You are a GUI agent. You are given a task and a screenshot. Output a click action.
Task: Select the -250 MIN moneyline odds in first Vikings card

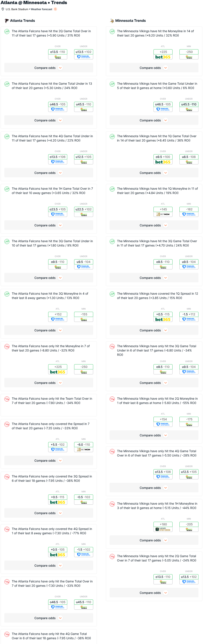(189, 52)
